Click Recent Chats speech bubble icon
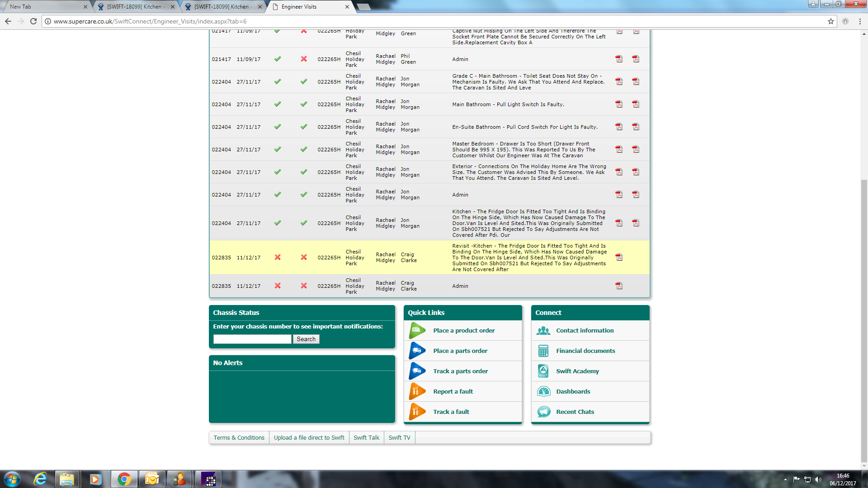Viewport: 868px width, 488px height. pos(543,412)
